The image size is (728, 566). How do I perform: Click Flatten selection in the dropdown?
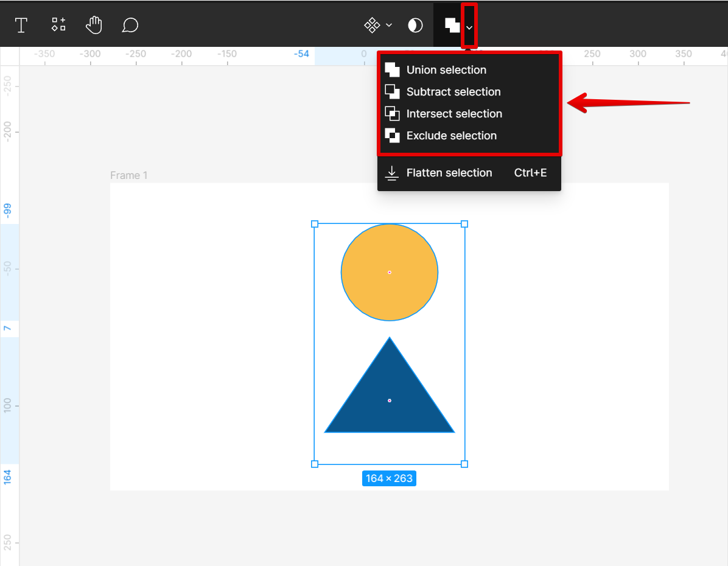(449, 173)
